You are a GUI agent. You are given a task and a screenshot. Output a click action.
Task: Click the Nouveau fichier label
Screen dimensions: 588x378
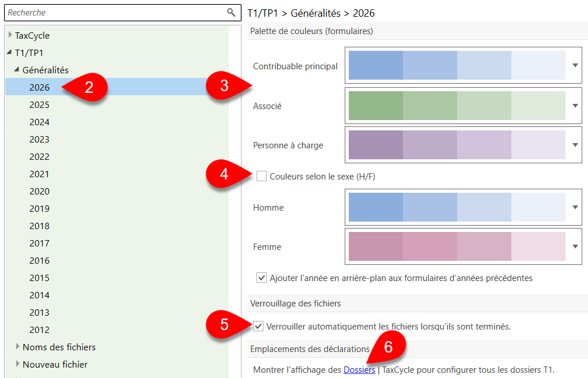click(x=55, y=364)
